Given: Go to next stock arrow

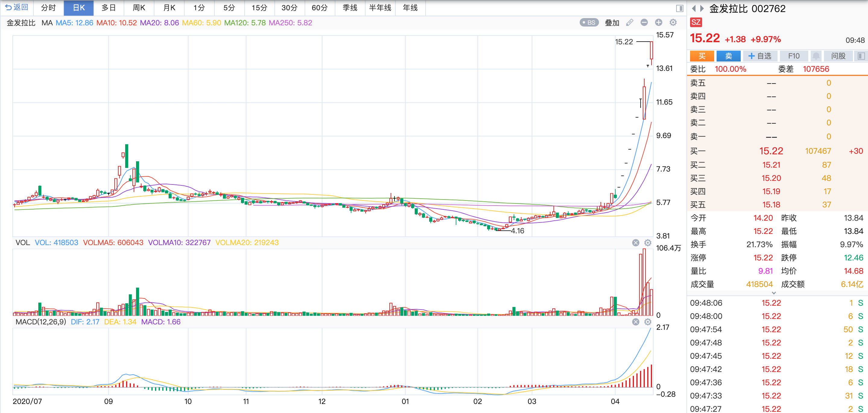Looking at the screenshot, I should (x=702, y=8).
